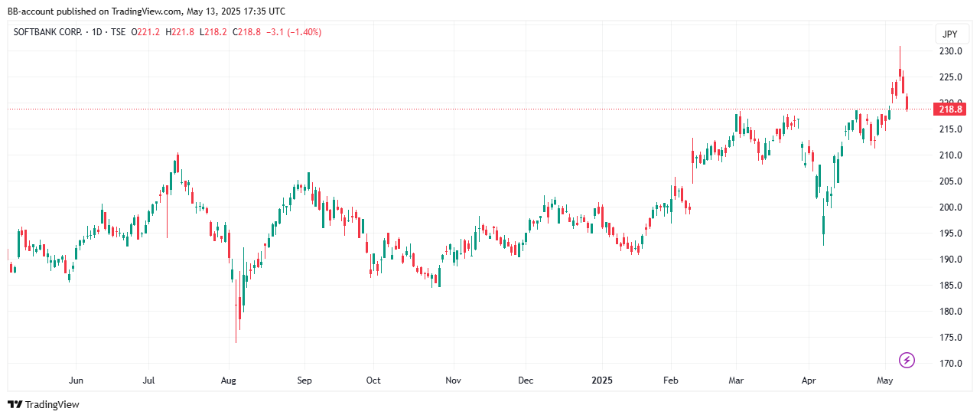Click the close value C218.8

[246, 32]
